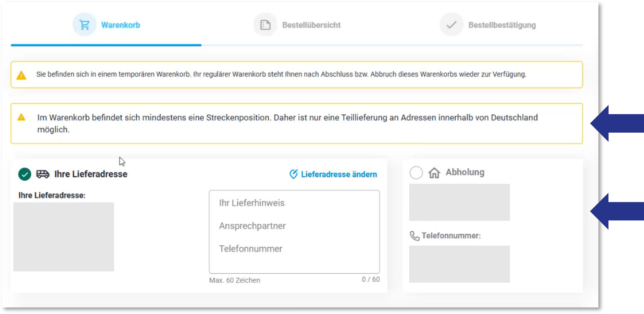The image size is (644, 314).
Task: Click the Abholung house icon
Action: 434,173
